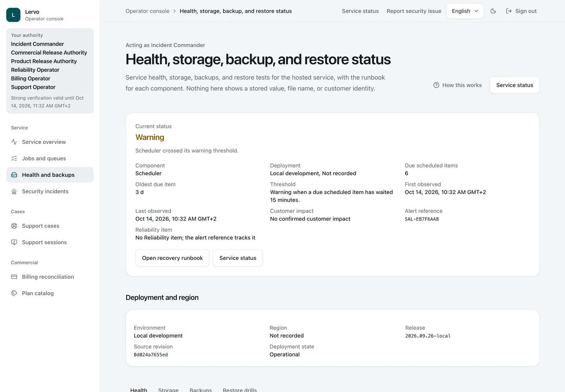Viewport: 565px width, 392px height.
Task: Click the question mark help icon
Action: pyautogui.click(x=436, y=85)
